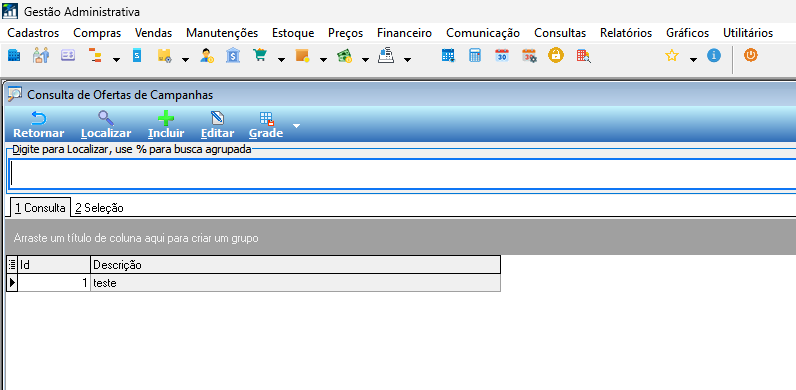Open the Manutenções menu
This screenshot has height=390, width=796.
tap(222, 33)
